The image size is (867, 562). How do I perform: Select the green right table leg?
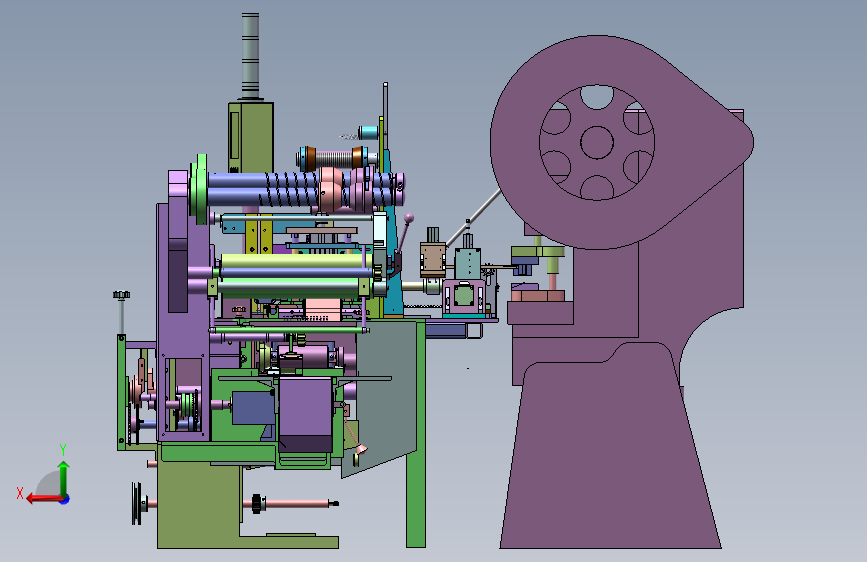pos(416,434)
